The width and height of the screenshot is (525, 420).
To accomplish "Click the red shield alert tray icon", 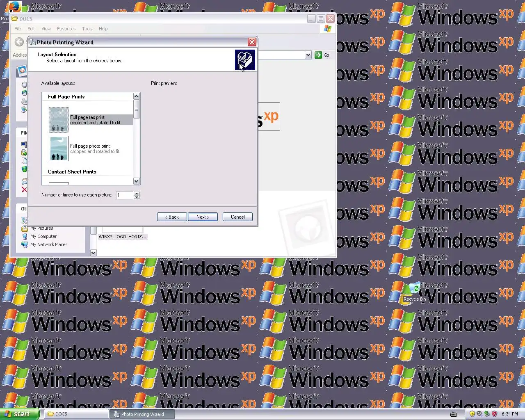I will [x=494, y=414].
